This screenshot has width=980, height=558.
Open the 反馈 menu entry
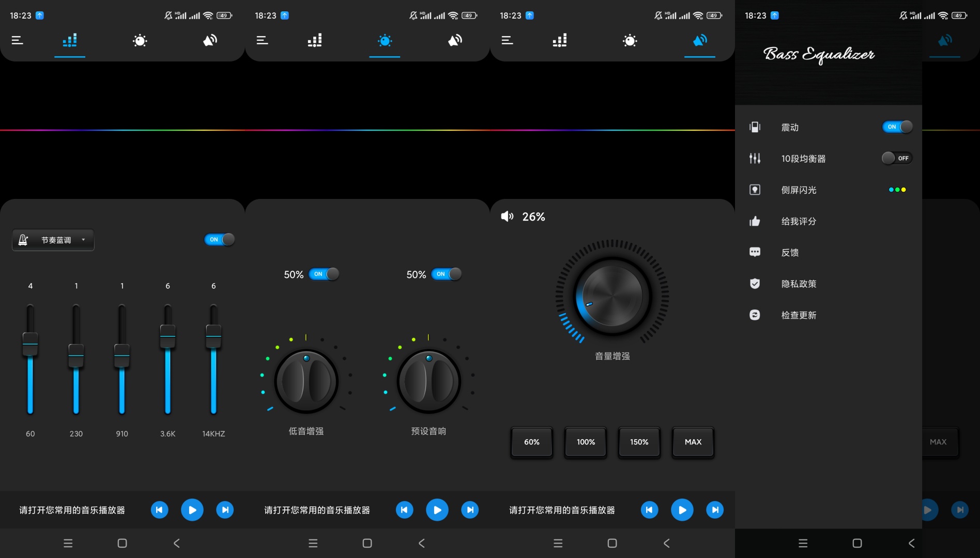point(790,253)
